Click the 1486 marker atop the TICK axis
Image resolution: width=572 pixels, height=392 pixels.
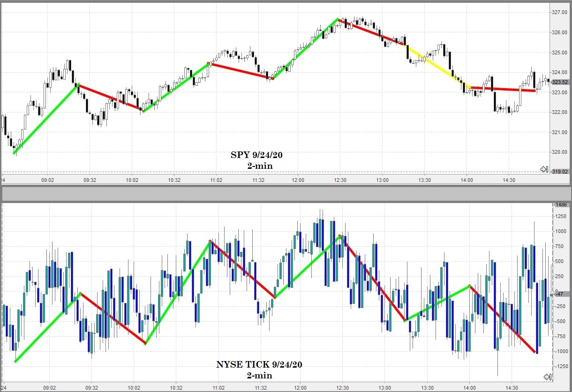(x=560, y=205)
